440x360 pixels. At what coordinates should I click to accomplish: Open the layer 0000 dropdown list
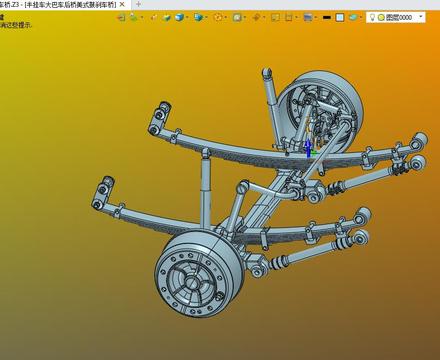tap(421, 17)
